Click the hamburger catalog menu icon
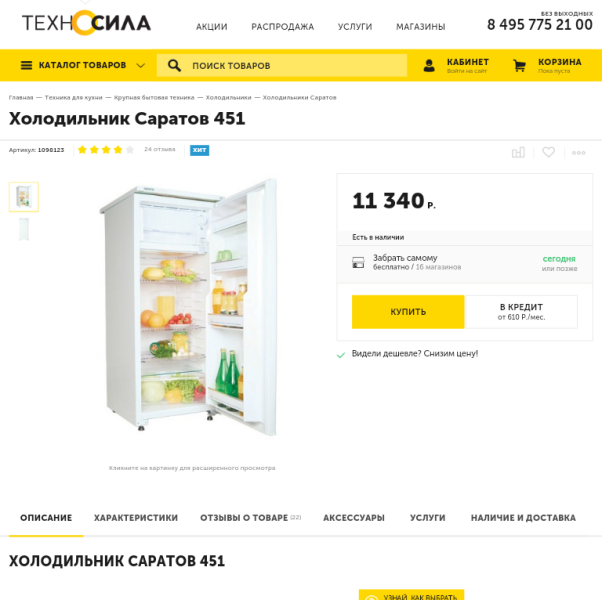Viewport: 602px width, 600px height. pyautogui.click(x=26, y=65)
